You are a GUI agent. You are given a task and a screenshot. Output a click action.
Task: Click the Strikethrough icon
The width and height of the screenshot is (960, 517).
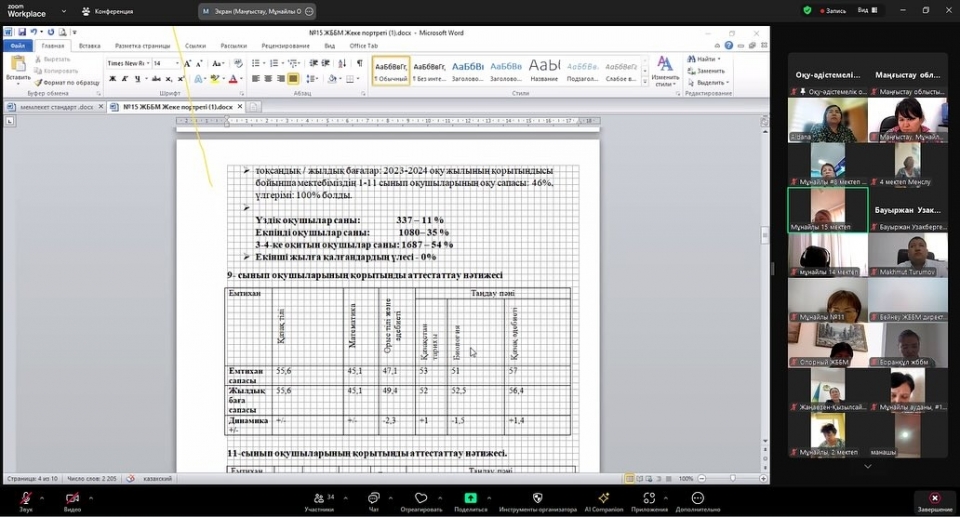[156, 78]
